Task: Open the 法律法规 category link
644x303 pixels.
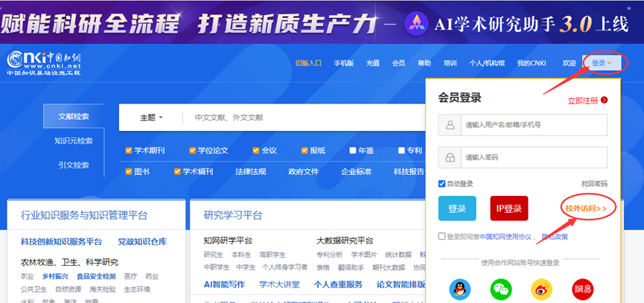Action: click(251, 172)
